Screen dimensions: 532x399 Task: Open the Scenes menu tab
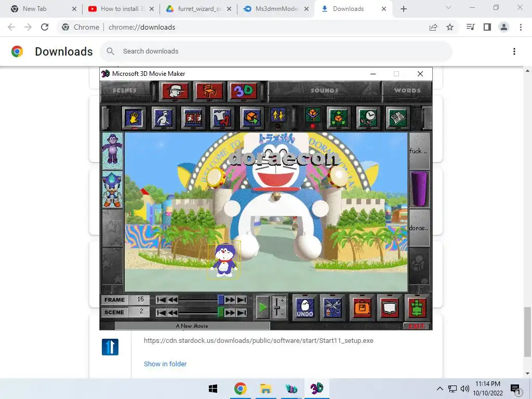click(x=125, y=90)
